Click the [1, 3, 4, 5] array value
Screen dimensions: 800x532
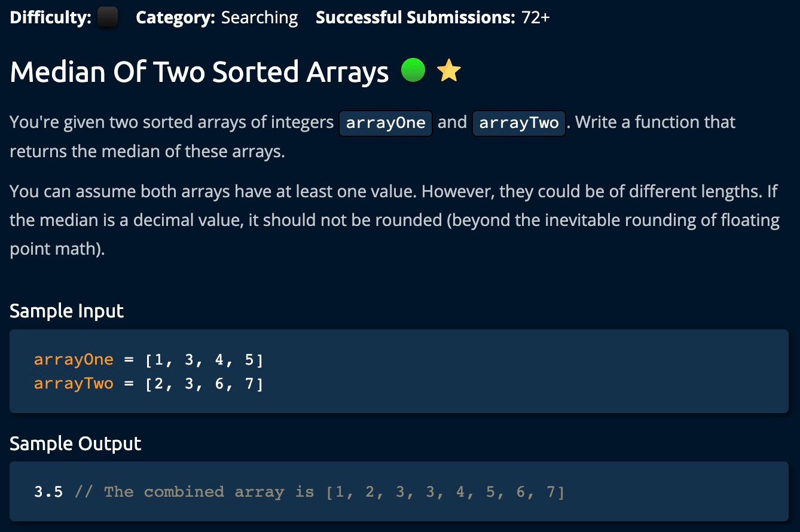point(204,359)
